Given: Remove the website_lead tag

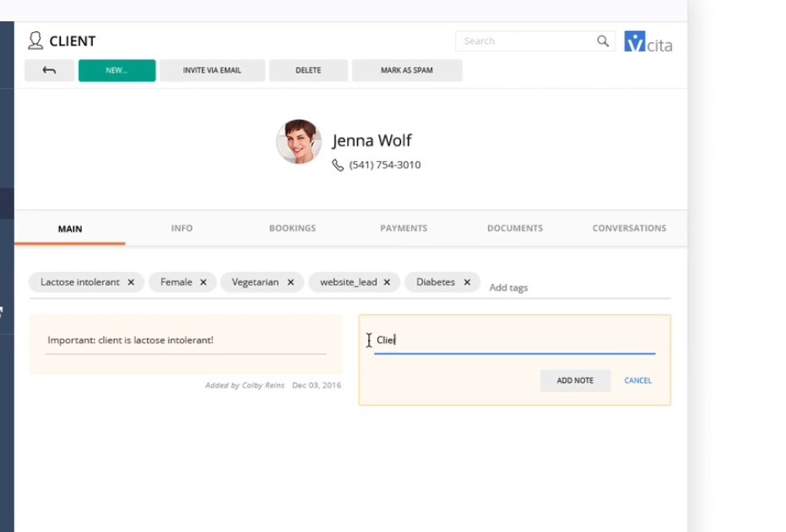Looking at the screenshot, I should click(x=388, y=283).
